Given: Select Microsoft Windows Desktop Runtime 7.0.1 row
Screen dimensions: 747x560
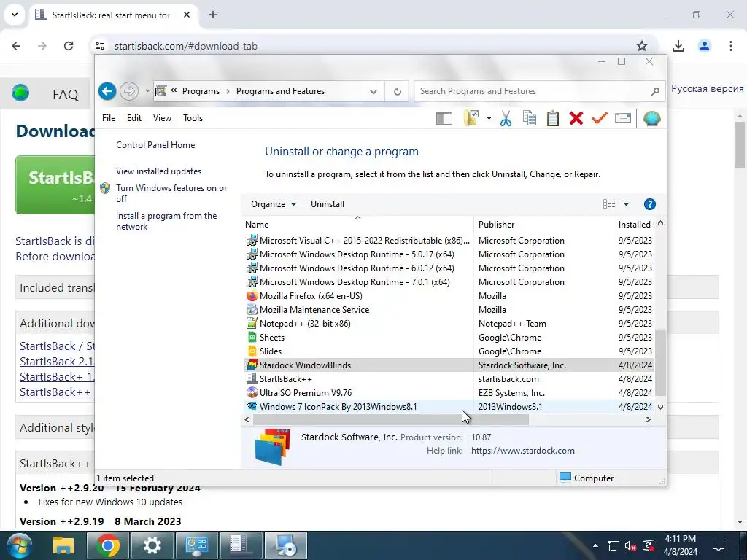Looking at the screenshot, I should (448, 282).
